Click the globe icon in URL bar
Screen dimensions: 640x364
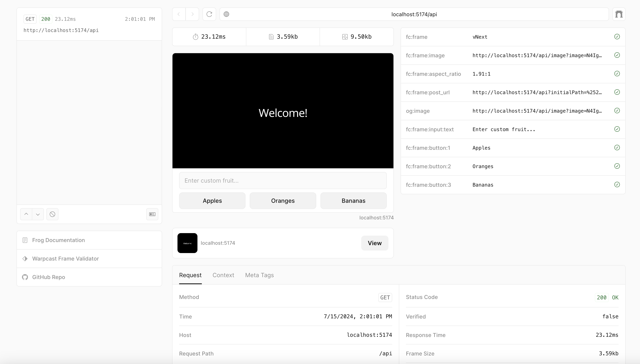click(226, 14)
